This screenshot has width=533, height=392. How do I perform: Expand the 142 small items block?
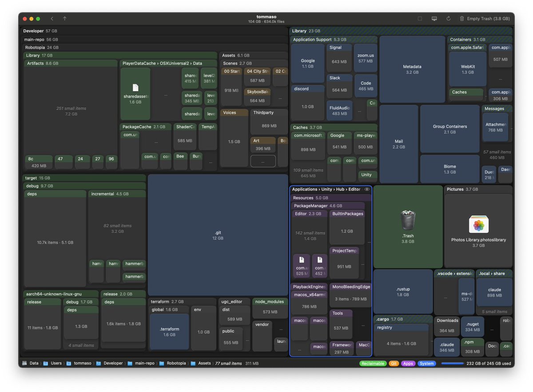click(310, 236)
